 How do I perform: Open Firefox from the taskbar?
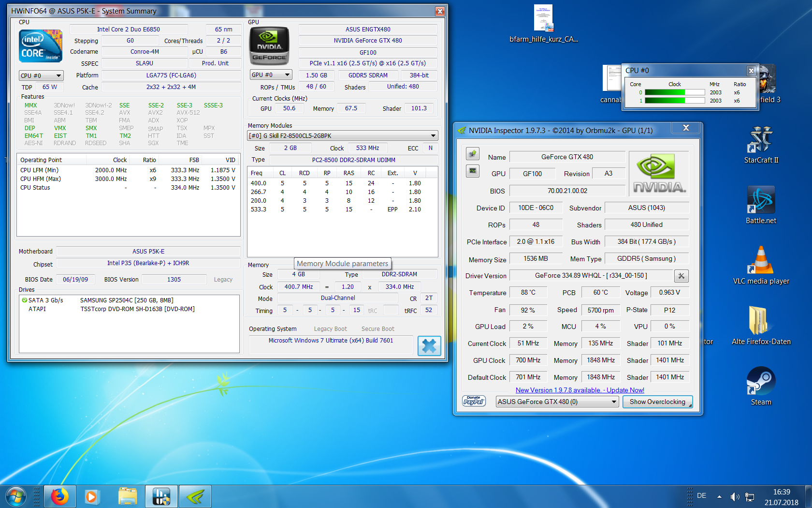click(x=60, y=497)
